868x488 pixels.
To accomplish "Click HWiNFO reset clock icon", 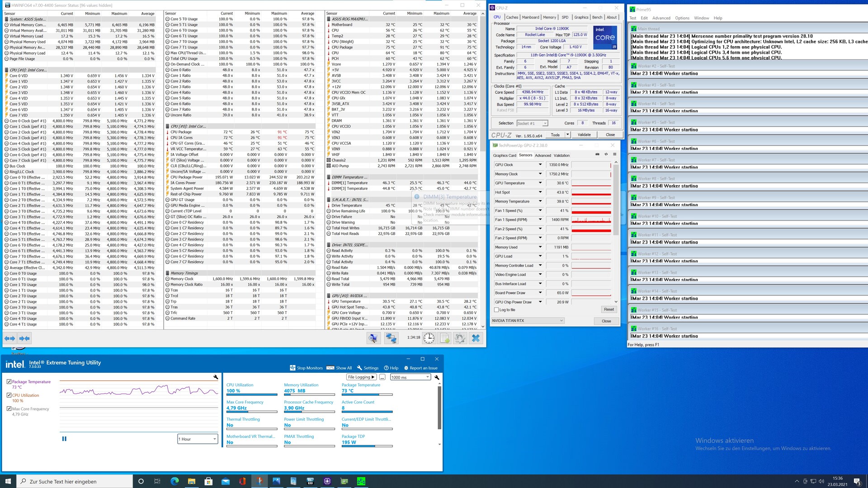I will click(429, 338).
